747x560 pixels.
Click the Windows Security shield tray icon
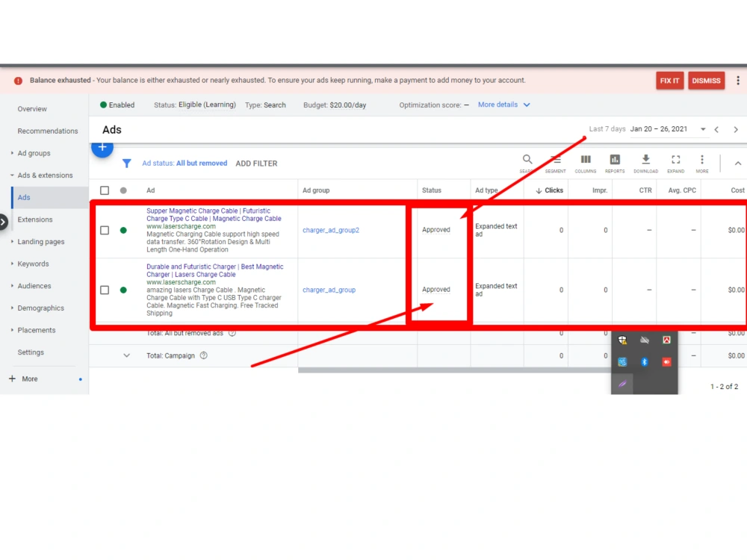click(x=622, y=340)
